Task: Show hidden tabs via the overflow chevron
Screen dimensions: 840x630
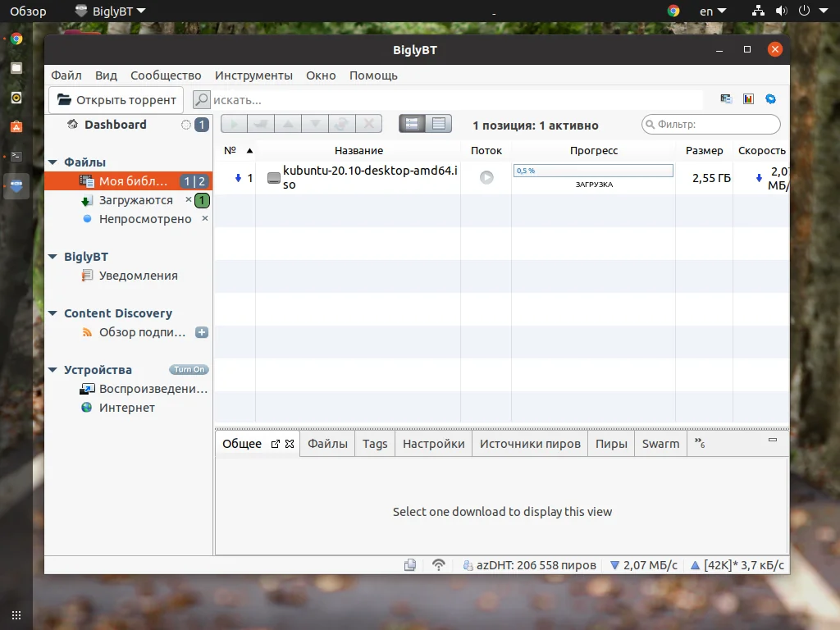Action: coord(700,443)
